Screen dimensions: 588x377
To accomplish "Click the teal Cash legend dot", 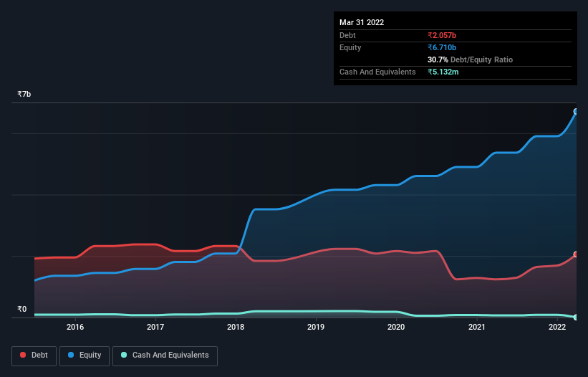I will pos(124,355).
